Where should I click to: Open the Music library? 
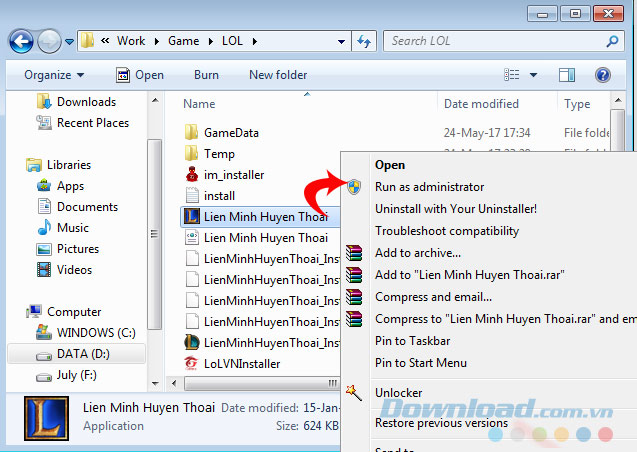click(x=63, y=228)
